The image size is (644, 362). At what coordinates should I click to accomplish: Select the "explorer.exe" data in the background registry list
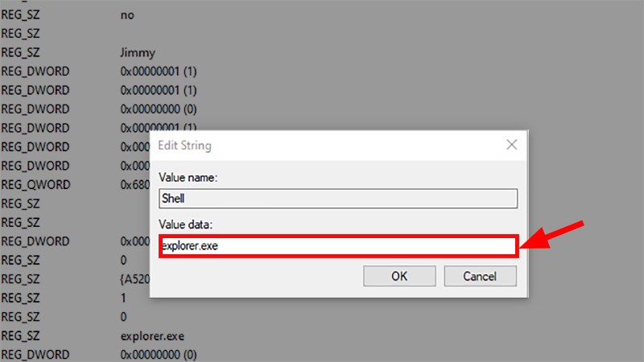[152, 336]
